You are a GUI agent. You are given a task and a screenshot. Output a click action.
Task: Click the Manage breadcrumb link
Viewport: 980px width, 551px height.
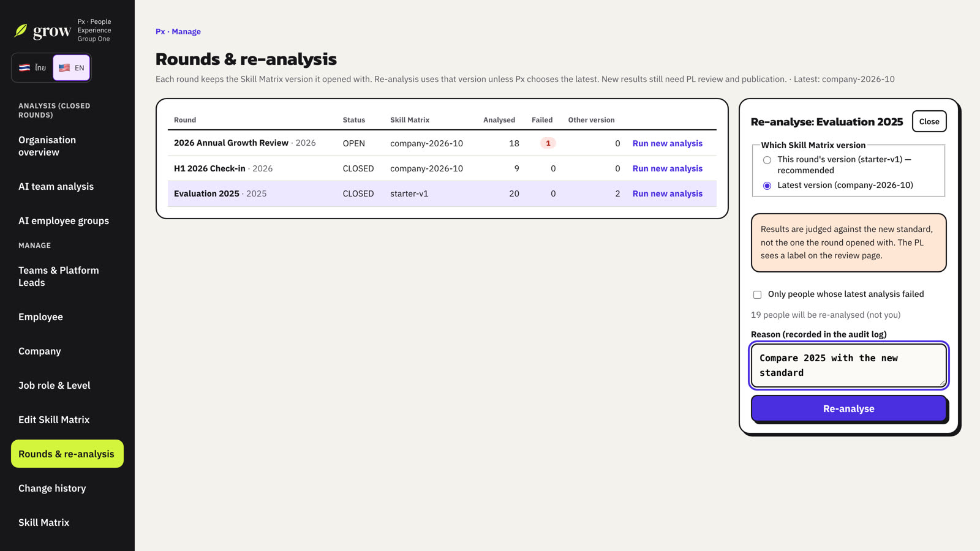click(186, 31)
